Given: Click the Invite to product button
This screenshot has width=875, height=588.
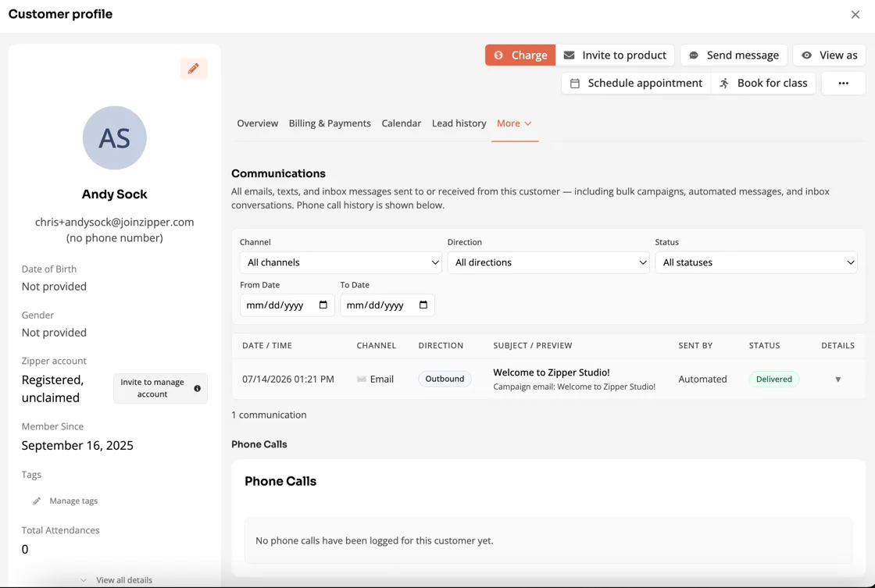Looking at the screenshot, I should pos(615,55).
